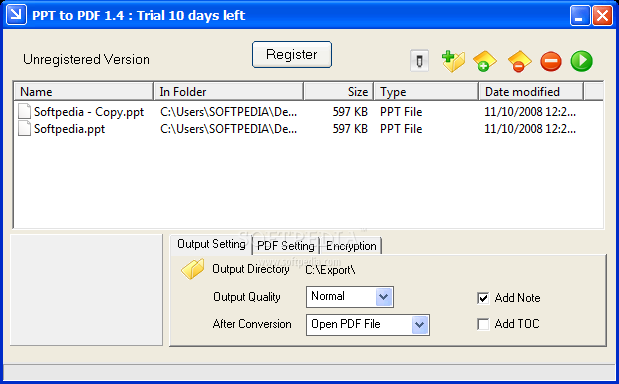Uncheck the Add Note checkbox
619x384 pixels.
pos(483,298)
